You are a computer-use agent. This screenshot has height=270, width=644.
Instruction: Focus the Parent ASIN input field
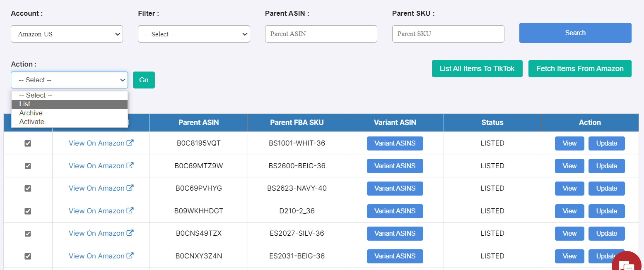tap(321, 34)
